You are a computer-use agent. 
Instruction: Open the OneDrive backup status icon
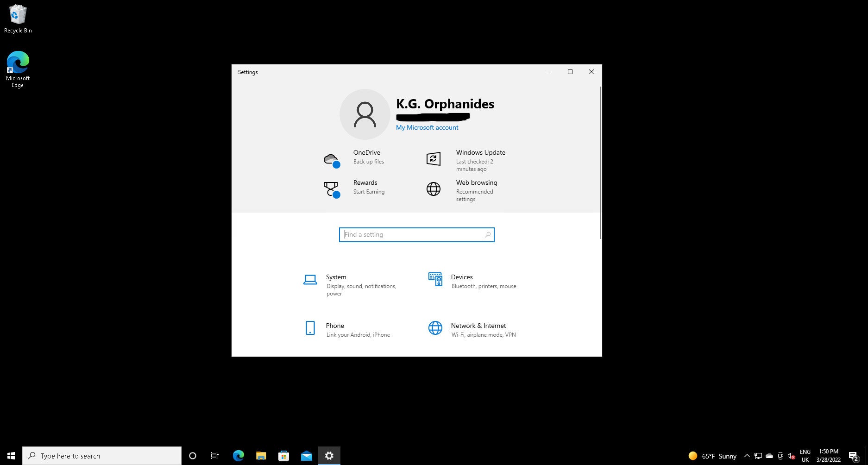click(x=332, y=160)
